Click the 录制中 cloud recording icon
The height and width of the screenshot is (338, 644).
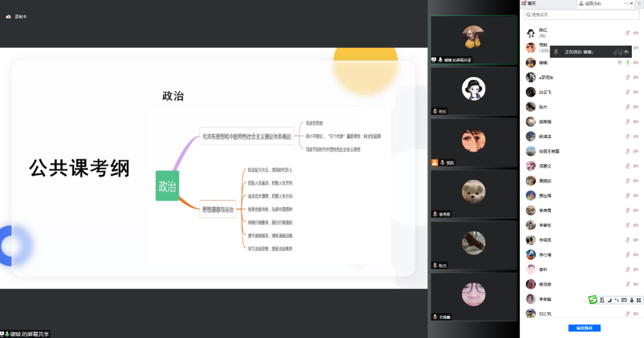coord(9,17)
